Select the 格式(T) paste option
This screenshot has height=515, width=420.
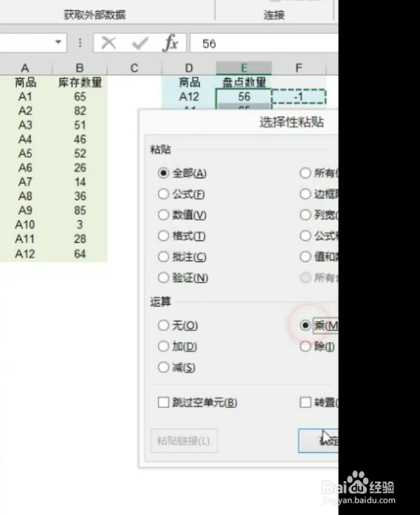click(x=182, y=236)
